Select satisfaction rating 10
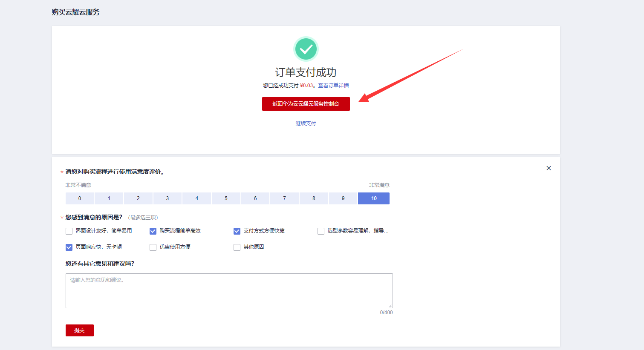 (x=374, y=198)
